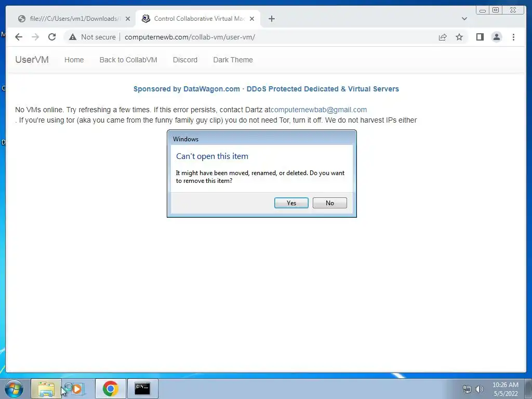
Task: Bookmark the page with the star icon
Action: pos(459,37)
